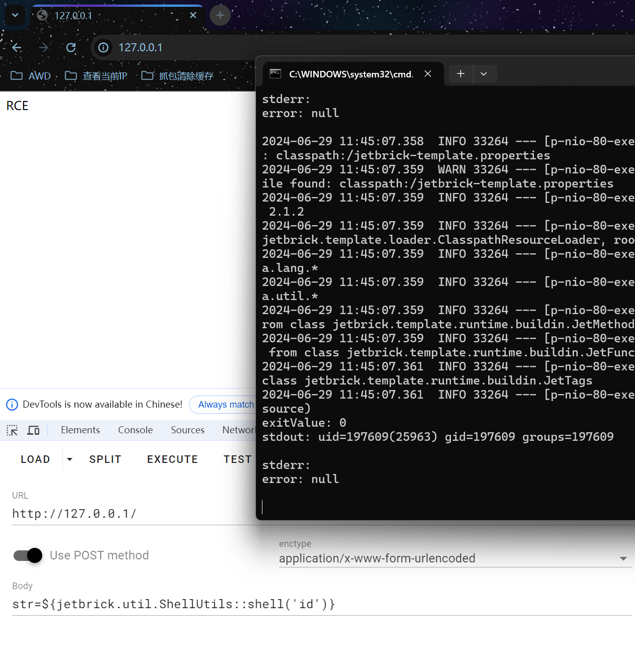Open the AWD bookmarks folder
The image size is (635, 672).
point(31,76)
